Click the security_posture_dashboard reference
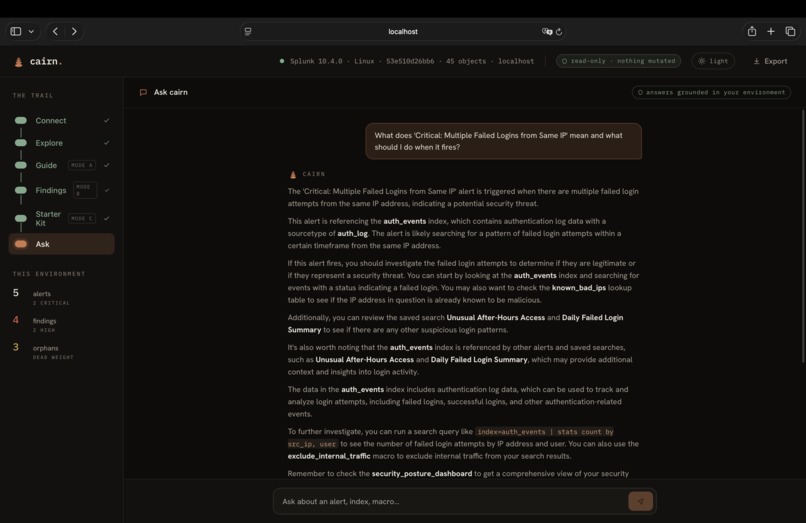The width and height of the screenshot is (806, 523). click(422, 474)
